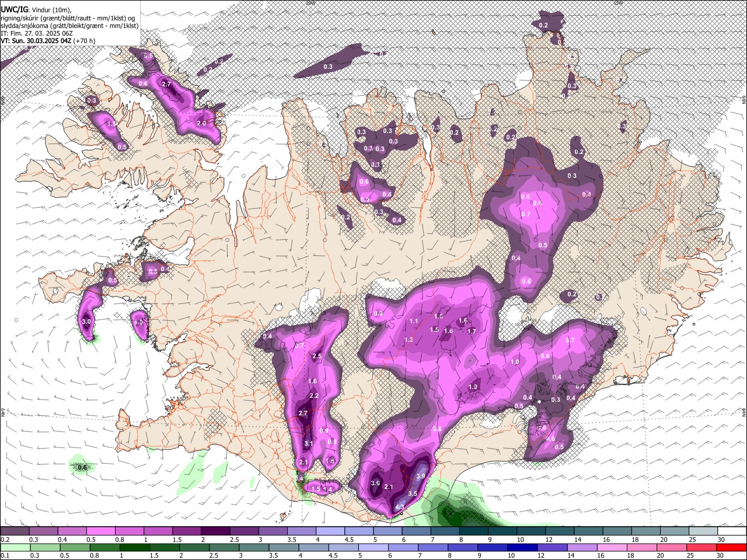This screenshot has height=560, width=747.
Task: Click the 20W longitude label at the top
Action: click(x=310, y=3)
